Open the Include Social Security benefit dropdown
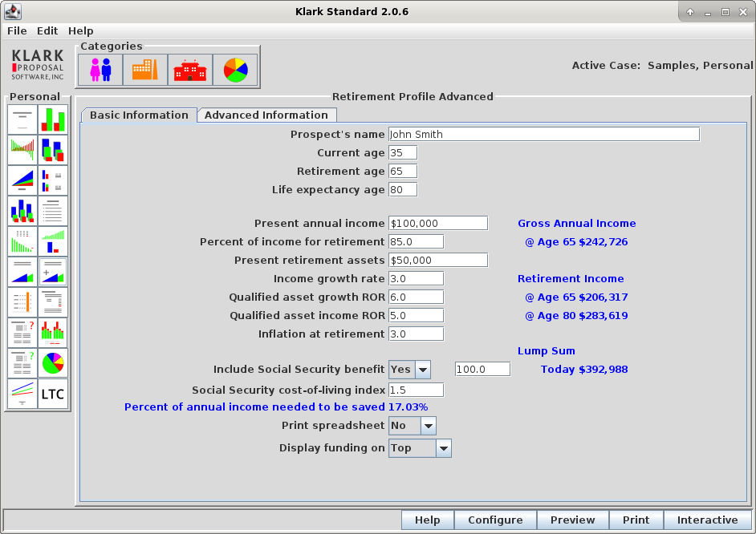The width and height of the screenshot is (756, 534). click(423, 370)
